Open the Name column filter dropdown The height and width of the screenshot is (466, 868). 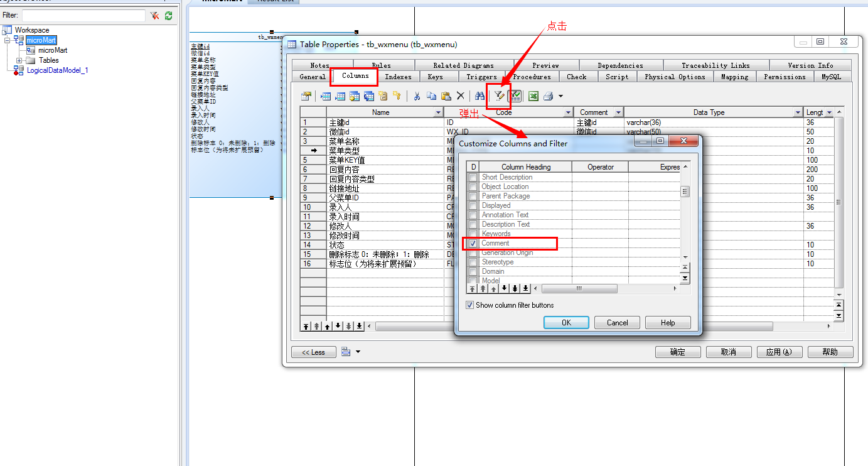point(439,112)
